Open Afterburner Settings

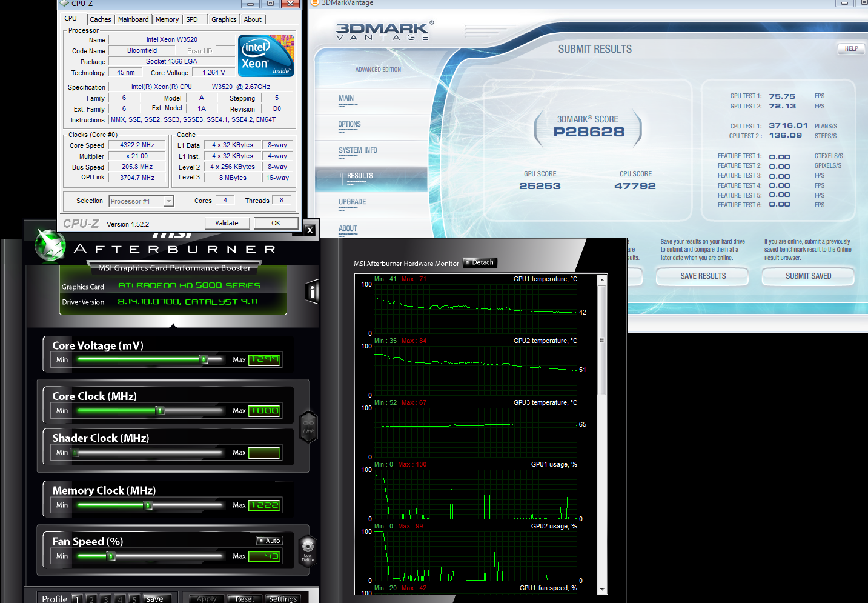283,599
